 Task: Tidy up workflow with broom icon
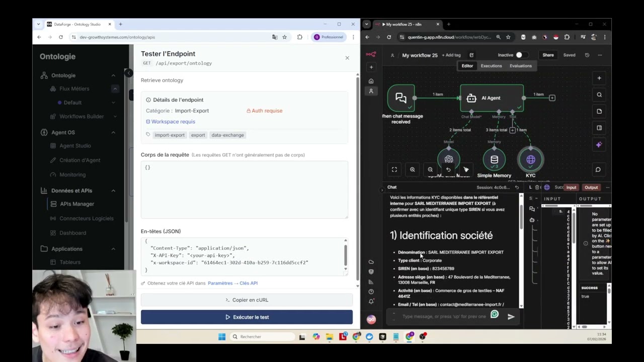466,169
